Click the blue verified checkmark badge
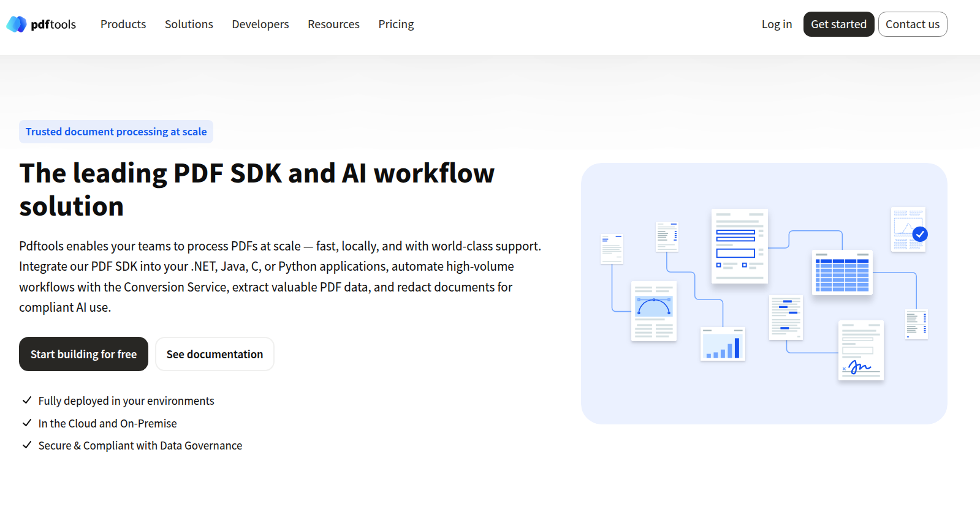 tap(919, 234)
